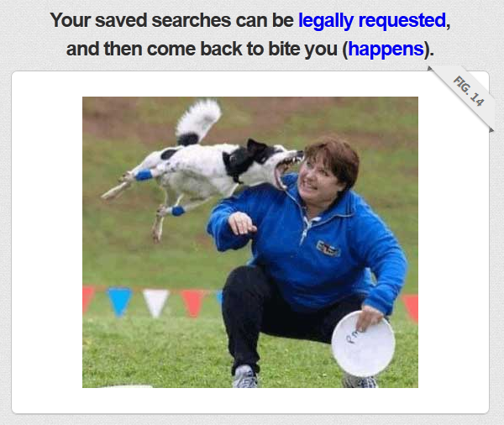The height and width of the screenshot is (425, 504).
Task: Open the "legally requested" link
Action: coord(372,20)
